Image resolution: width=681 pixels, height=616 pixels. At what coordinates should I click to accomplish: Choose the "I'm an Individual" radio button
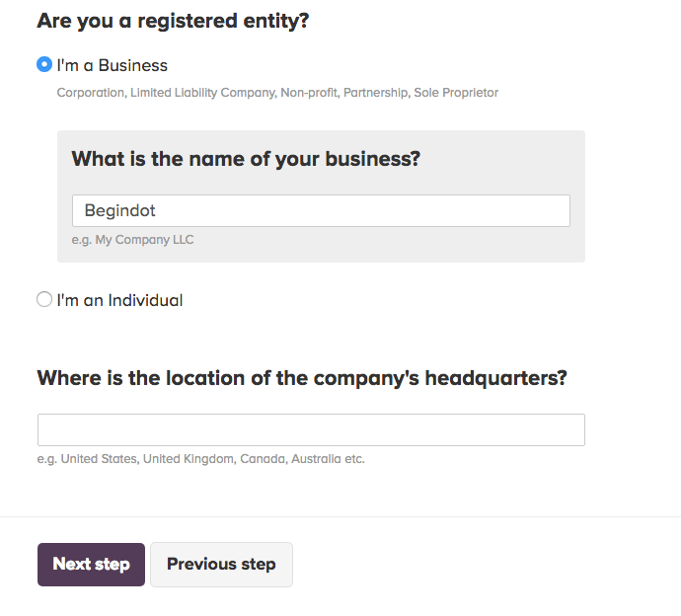[44, 299]
